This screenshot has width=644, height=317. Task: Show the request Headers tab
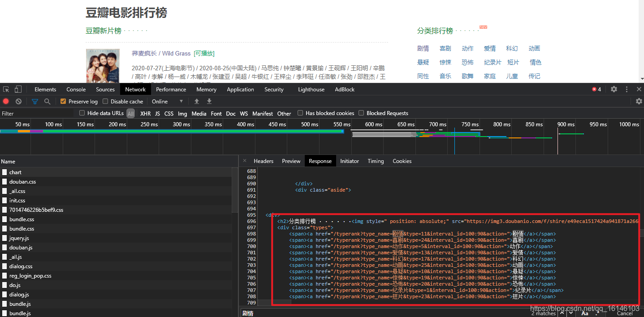(264, 161)
